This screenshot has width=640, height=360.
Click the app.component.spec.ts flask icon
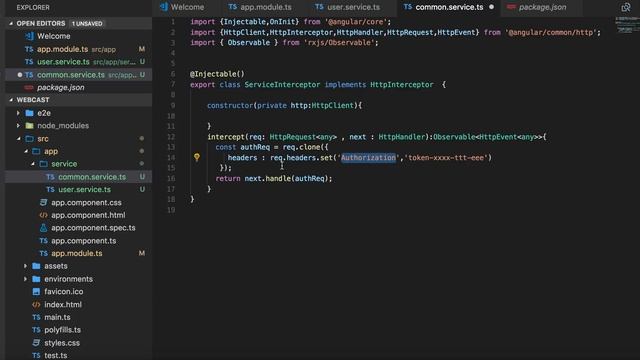[43, 228]
